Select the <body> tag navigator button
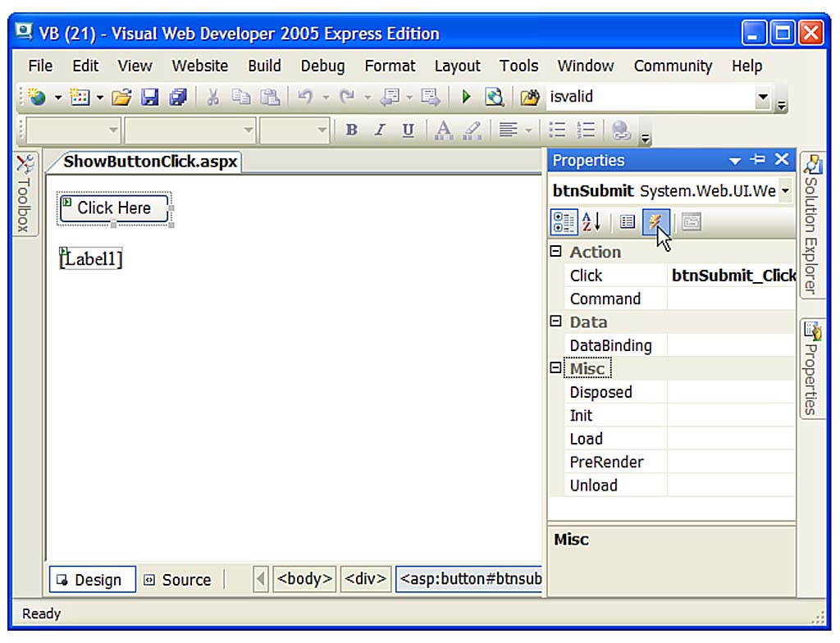This screenshot has height=643, width=840. pos(304,579)
